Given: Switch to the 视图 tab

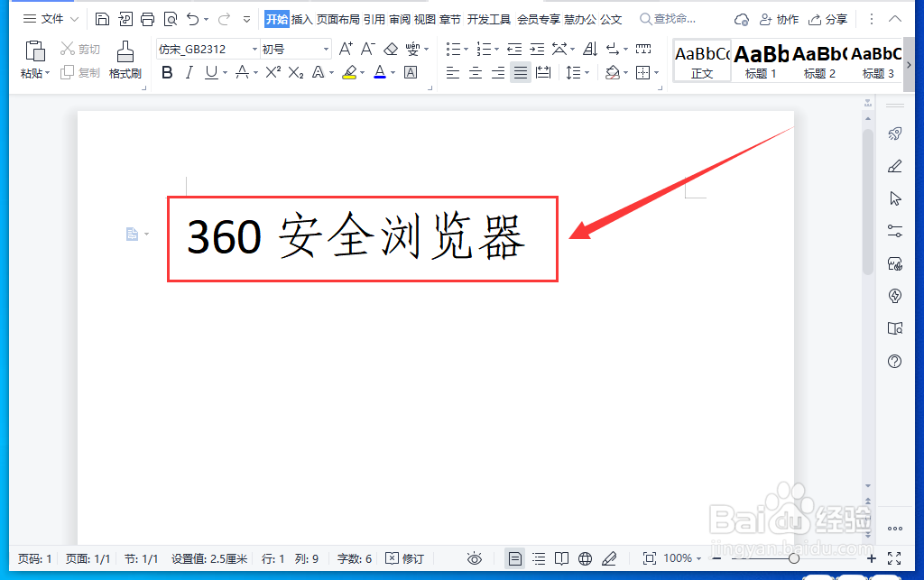Looking at the screenshot, I should [424, 20].
